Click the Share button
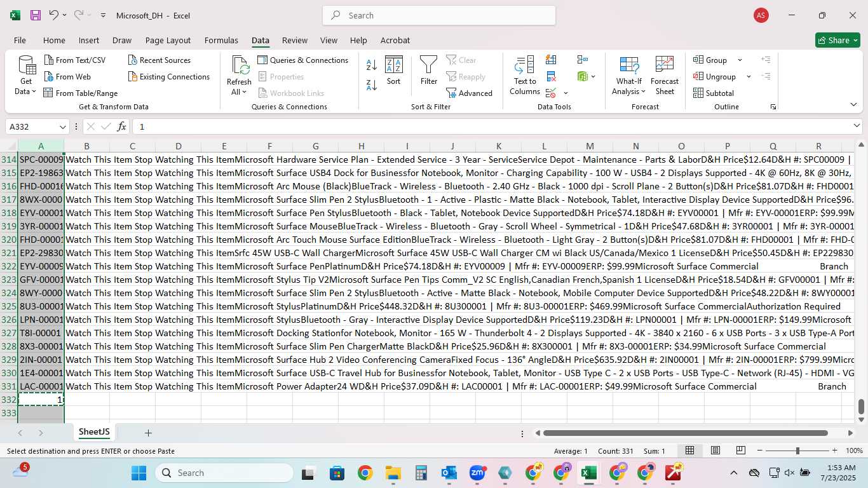 point(837,40)
